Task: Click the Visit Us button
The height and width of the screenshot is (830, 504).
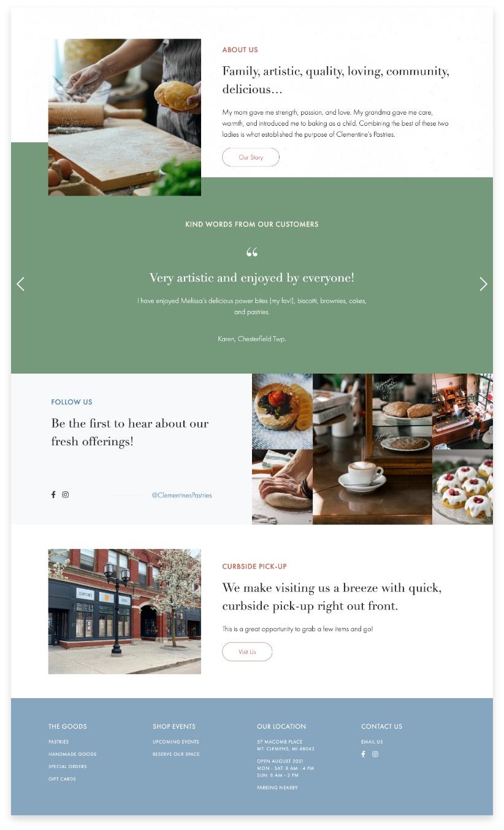Action: pyautogui.click(x=247, y=651)
